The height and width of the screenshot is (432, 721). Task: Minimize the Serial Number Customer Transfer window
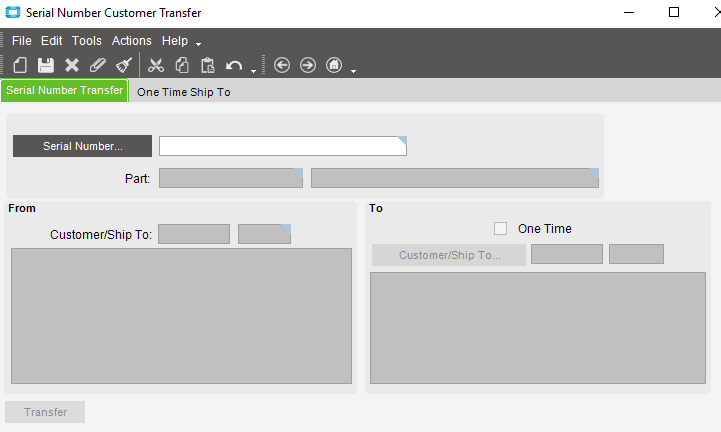coord(629,12)
